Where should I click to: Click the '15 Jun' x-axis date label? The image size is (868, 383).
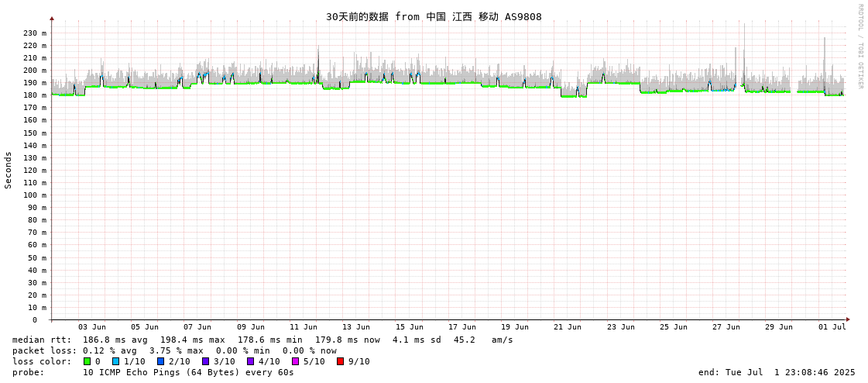(410, 327)
